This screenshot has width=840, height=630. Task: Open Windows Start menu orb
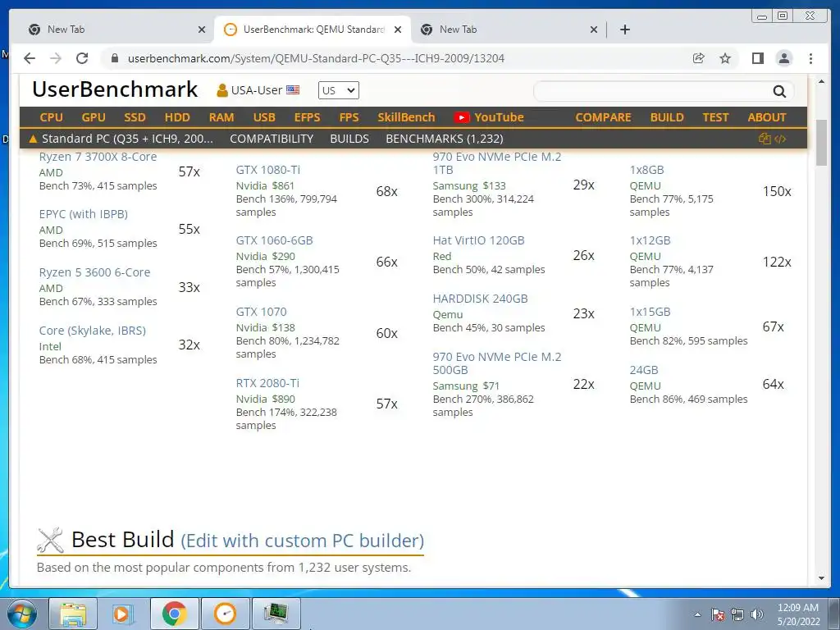coord(22,614)
